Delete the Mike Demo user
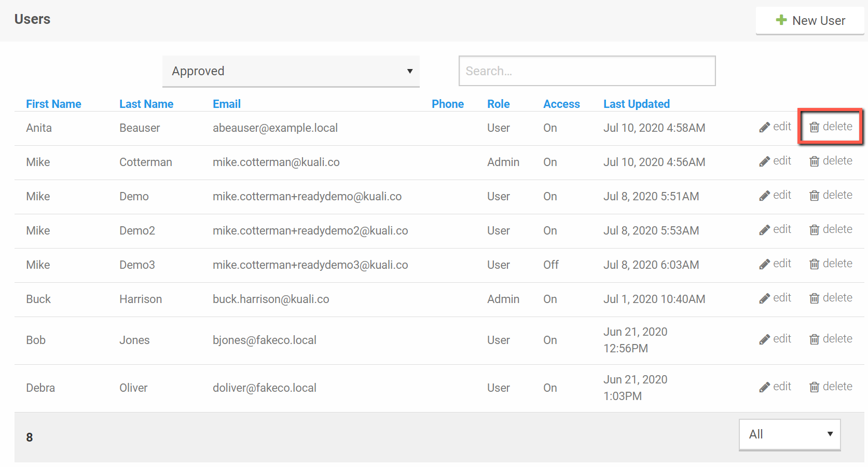Image resolution: width=868 pixels, height=467 pixels. coord(831,196)
